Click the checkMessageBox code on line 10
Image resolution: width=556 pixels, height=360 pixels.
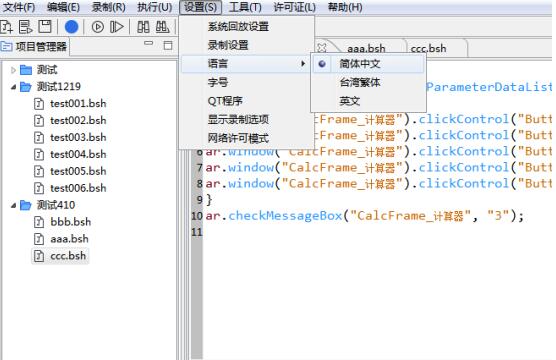(285, 216)
